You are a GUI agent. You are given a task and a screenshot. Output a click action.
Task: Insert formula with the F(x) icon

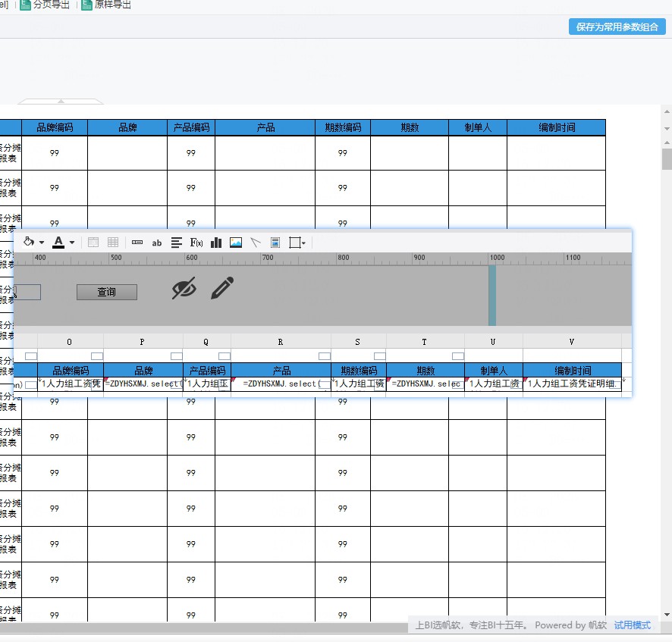(196, 243)
